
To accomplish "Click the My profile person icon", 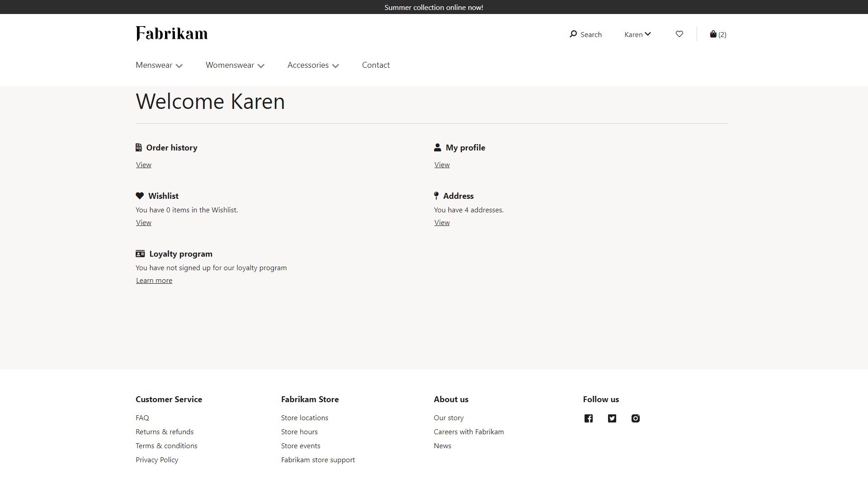I will [x=438, y=147].
